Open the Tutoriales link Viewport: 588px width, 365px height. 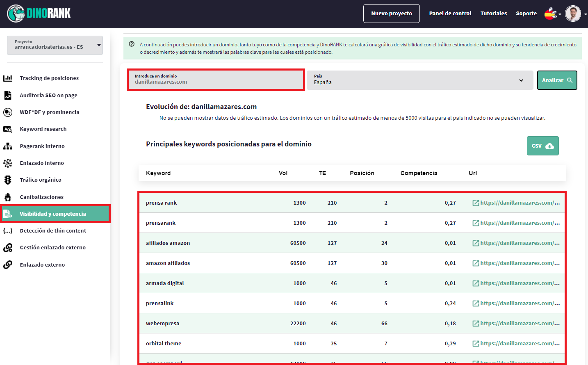coord(494,14)
